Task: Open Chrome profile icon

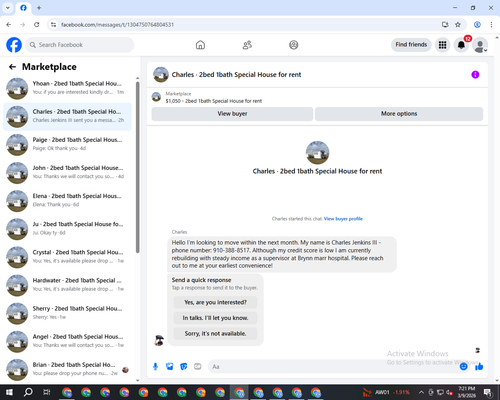Action: (477, 25)
